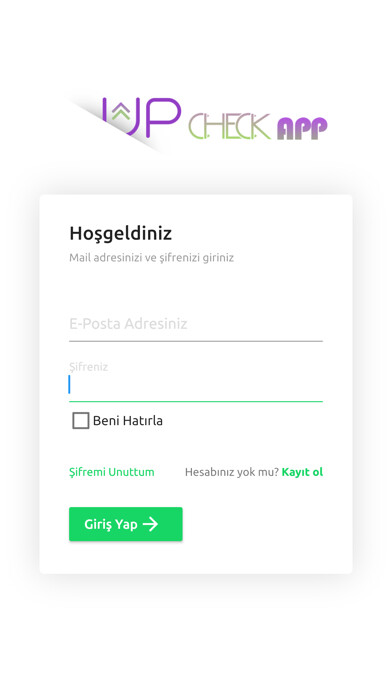Click the floating Şifreniz field label
This screenshot has height=696, width=392.
pos(88,367)
